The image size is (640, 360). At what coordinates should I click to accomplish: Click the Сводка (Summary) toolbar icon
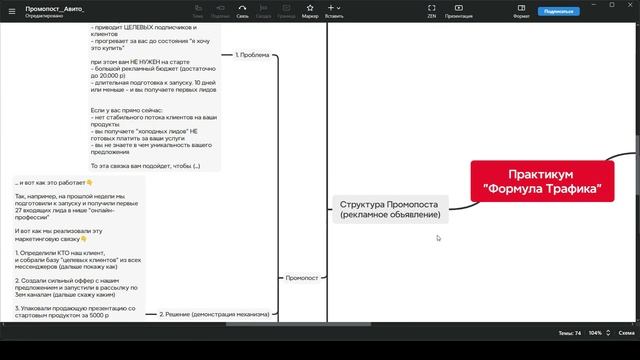coord(263,11)
